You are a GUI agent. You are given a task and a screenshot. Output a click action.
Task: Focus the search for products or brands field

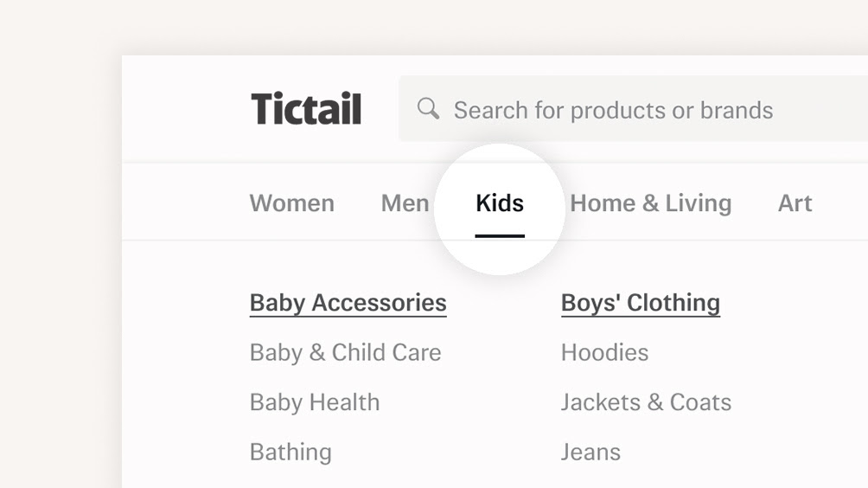pyautogui.click(x=634, y=108)
